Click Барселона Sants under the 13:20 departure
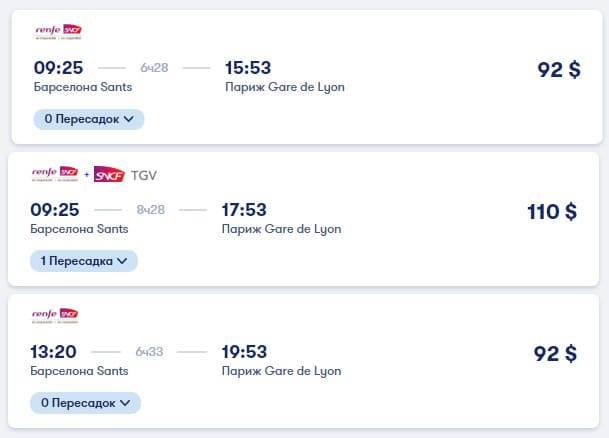Screen dimensions: 609x438 [79, 371]
